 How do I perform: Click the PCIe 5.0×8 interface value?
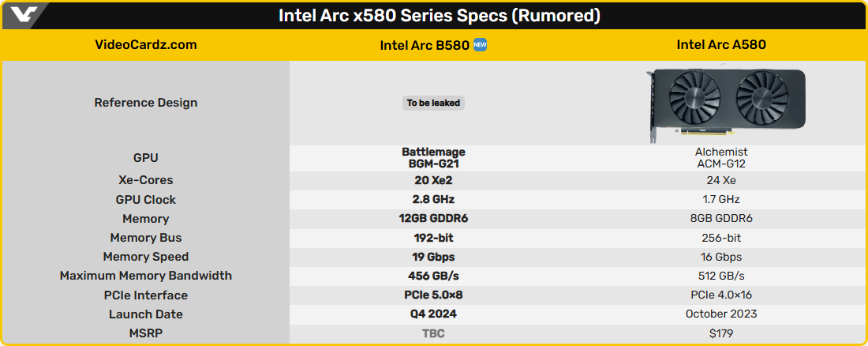pos(433,295)
